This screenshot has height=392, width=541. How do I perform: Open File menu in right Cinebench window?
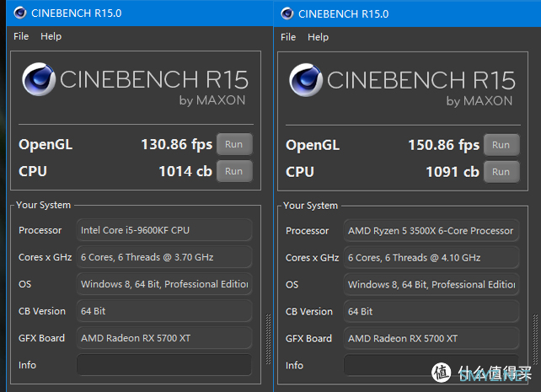point(288,37)
